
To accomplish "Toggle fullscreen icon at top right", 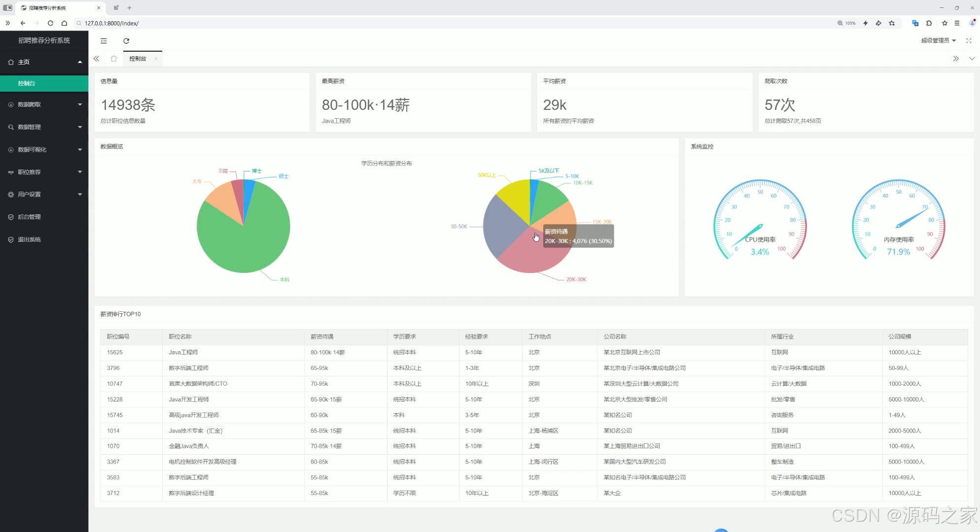I will tap(969, 41).
